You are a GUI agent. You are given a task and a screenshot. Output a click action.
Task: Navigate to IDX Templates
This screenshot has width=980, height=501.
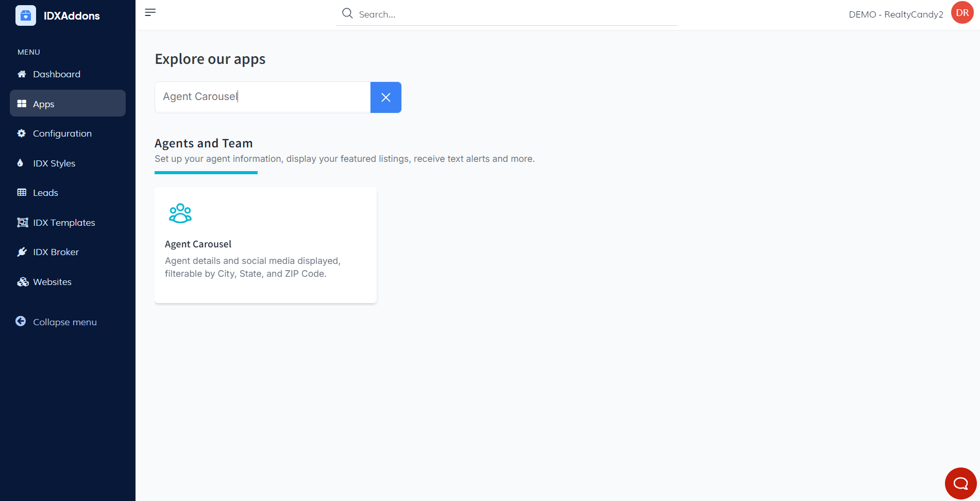(x=64, y=223)
